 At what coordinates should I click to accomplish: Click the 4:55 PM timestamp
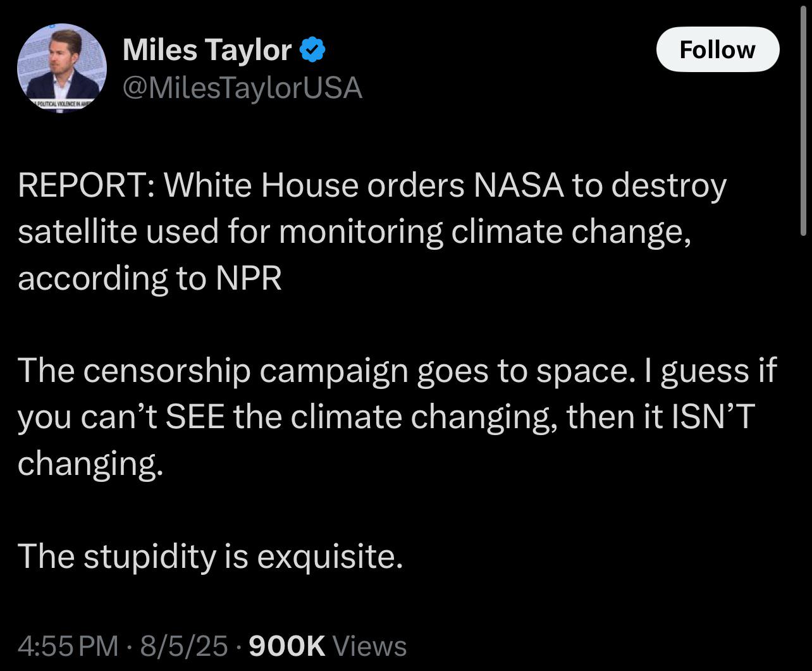pos(68,646)
